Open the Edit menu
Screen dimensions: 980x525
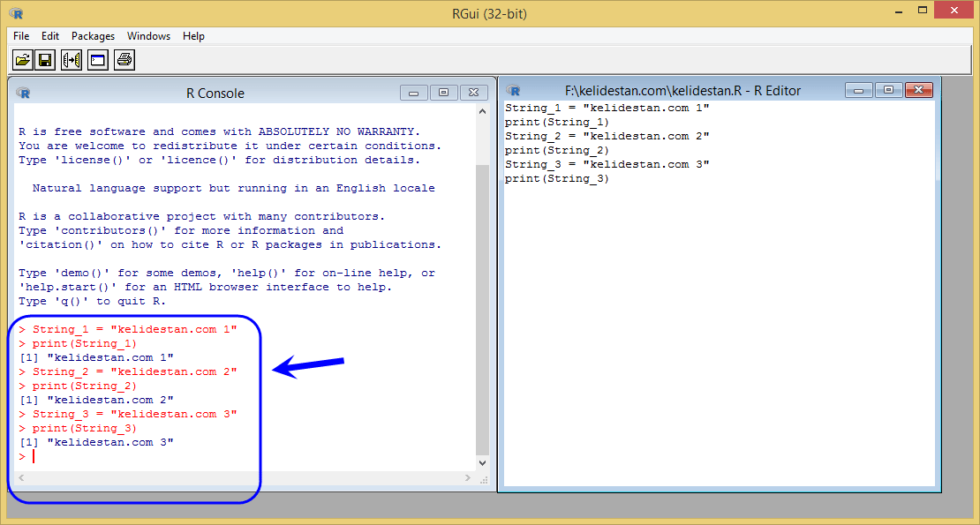tap(50, 36)
